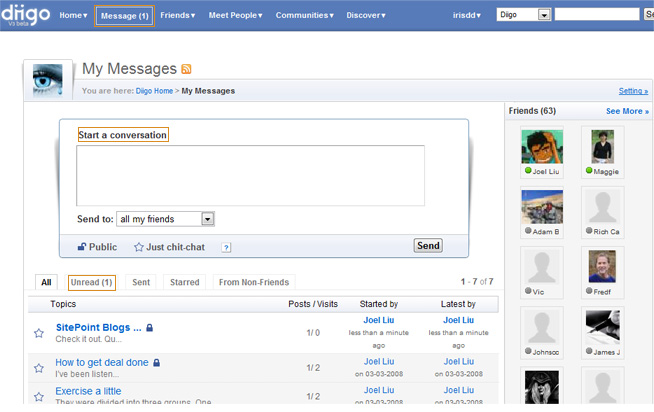
Task: Select the All messages tab
Action: (46, 282)
